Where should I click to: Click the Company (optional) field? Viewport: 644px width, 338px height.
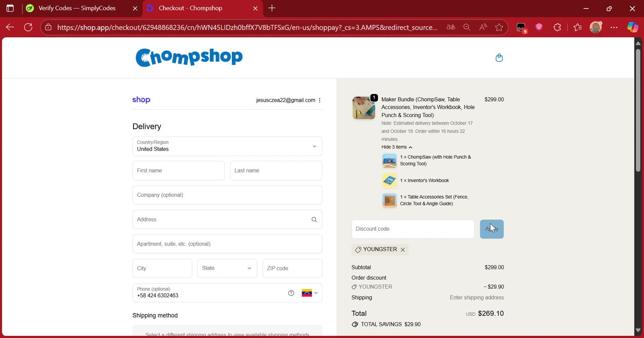tap(227, 195)
